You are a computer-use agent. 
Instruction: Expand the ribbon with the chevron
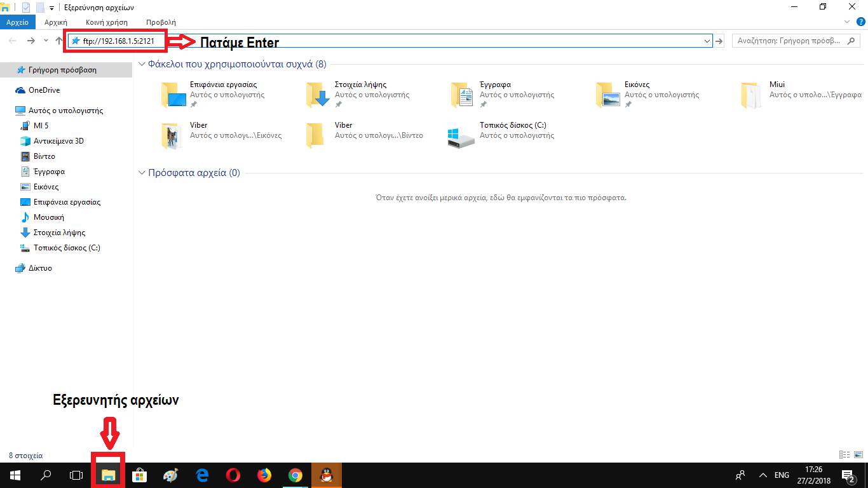pos(846,22)
